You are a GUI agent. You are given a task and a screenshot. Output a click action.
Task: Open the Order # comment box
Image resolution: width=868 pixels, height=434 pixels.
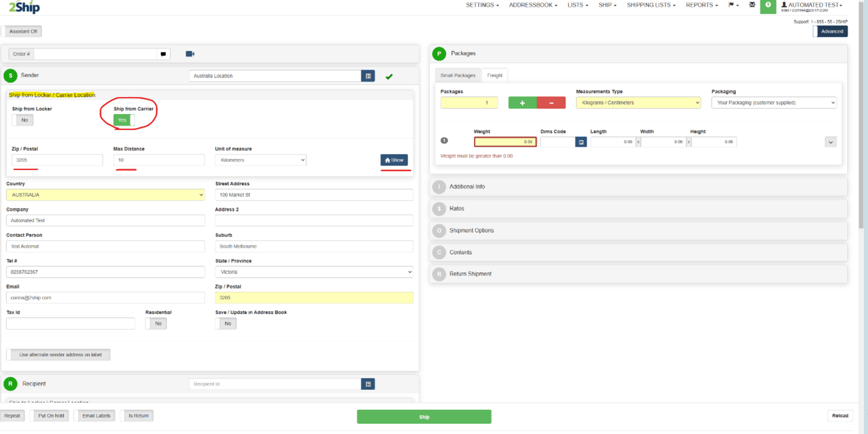[163, 54]
